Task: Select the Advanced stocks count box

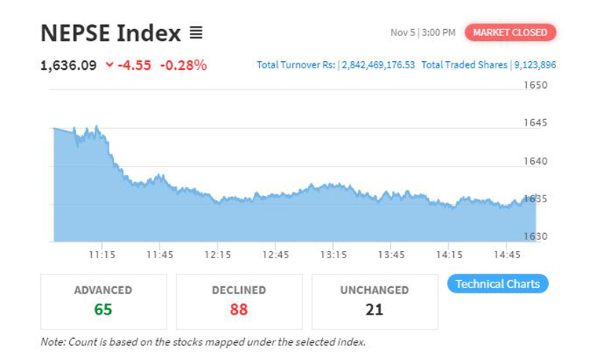Action: coord(103,301)
